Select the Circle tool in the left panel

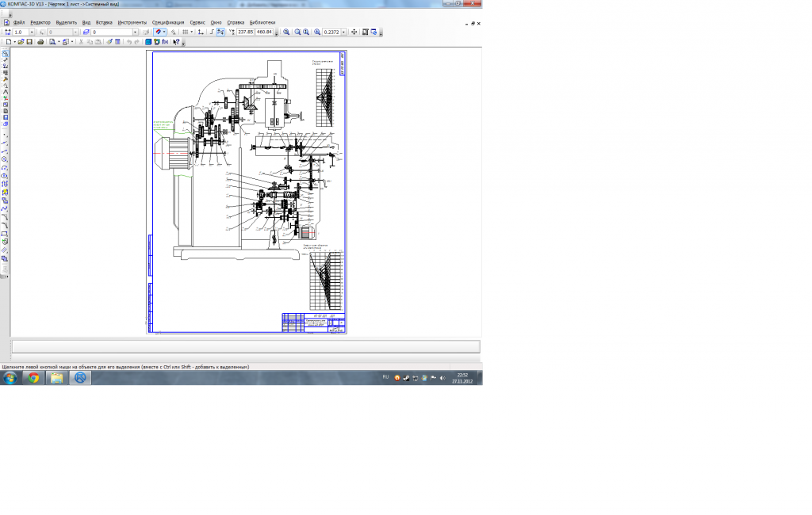pyautogui.click(x=5, y=159)
